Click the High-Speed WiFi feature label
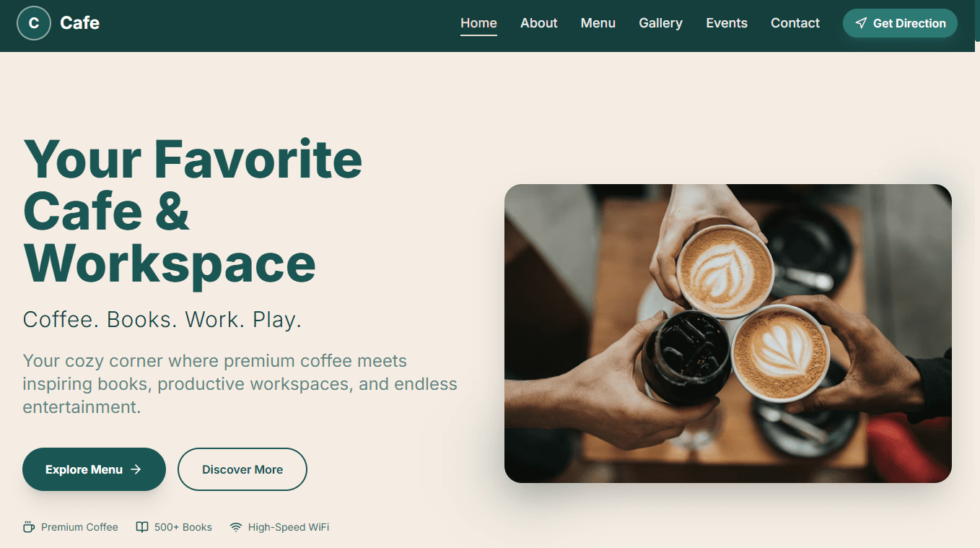This screenshot has width=980, height=548. click(x=289, y=527)
